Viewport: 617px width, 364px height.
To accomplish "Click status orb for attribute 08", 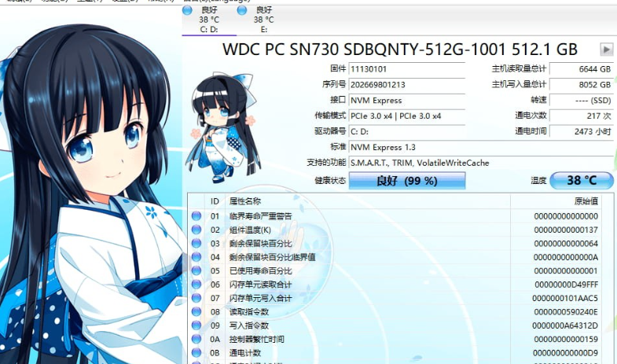I will point(196,311).
